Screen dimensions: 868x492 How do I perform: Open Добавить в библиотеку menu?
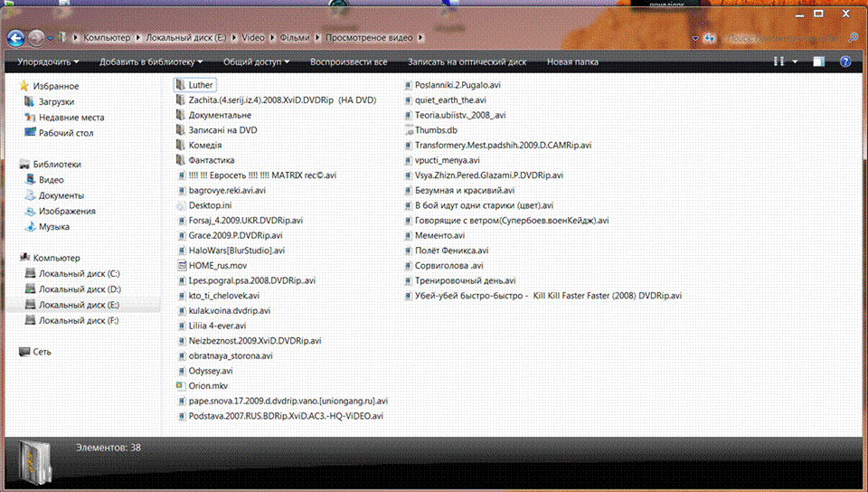click(x=151, y=62)
